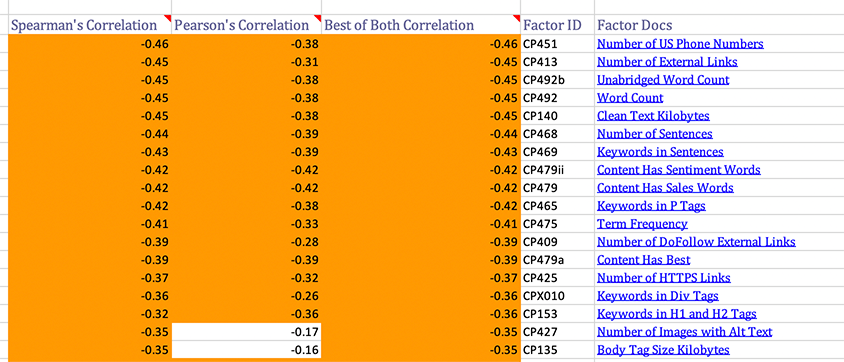Open the Word Count factor link

pos(630,98)
